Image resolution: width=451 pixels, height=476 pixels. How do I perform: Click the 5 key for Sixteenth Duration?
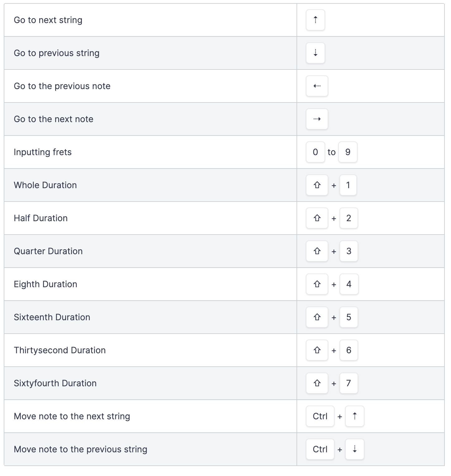[349, 317]
